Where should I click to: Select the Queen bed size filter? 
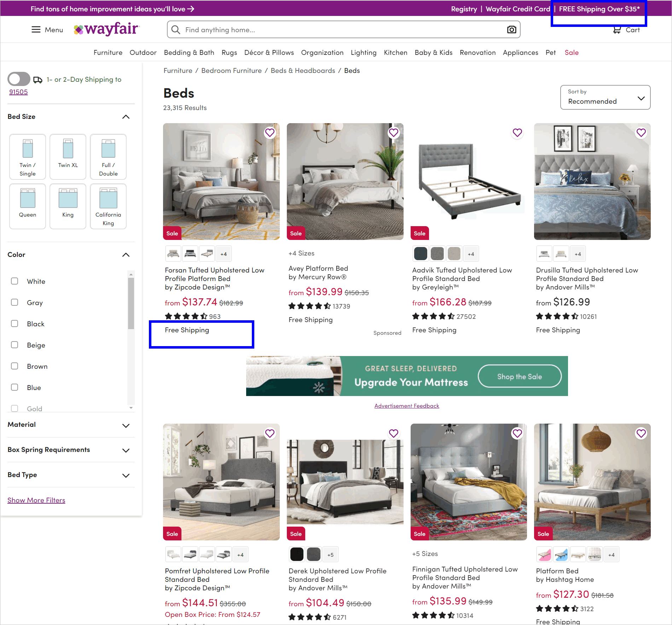(27, 206)
